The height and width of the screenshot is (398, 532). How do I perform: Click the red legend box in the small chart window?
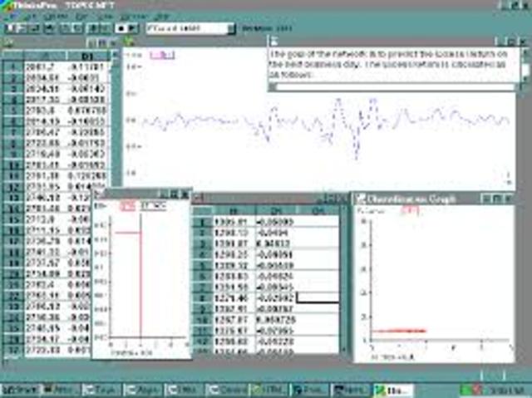click(x=127, y=206)
